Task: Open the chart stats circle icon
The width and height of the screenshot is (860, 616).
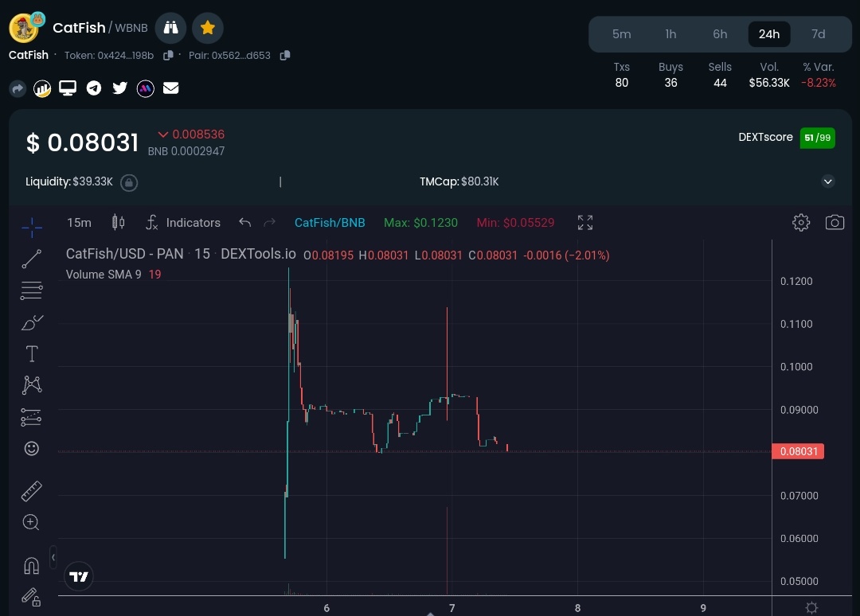Action: click(x=42, y=88)
